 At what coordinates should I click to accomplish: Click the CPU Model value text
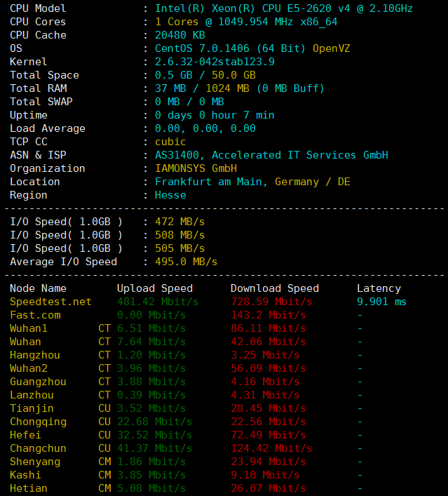[284, 8]
